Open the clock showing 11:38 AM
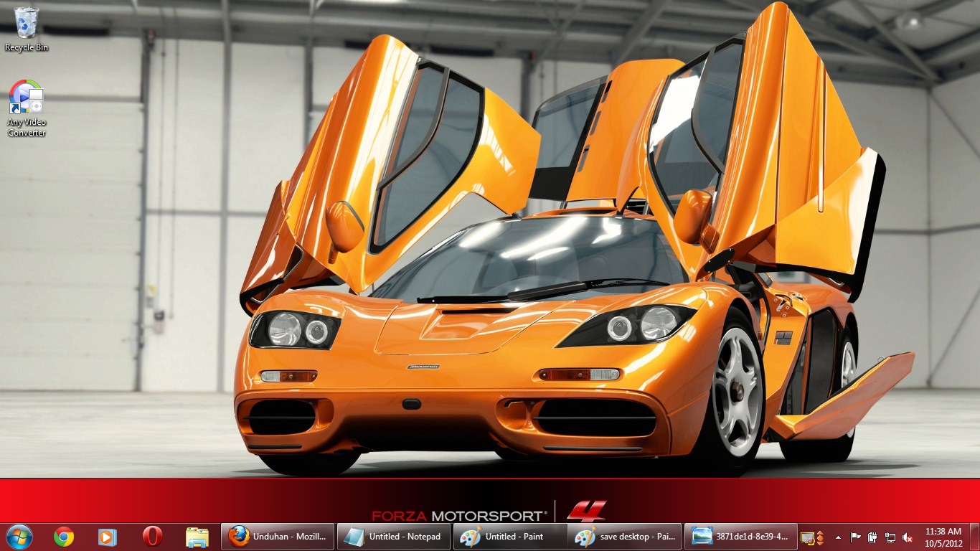Image resolution: width=980 pixels, height=551 pixels. [943, 537]
